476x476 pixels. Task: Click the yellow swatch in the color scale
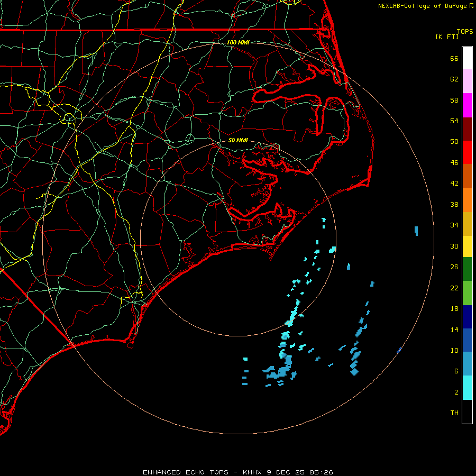pyautogui.click(x=467, y=246)
